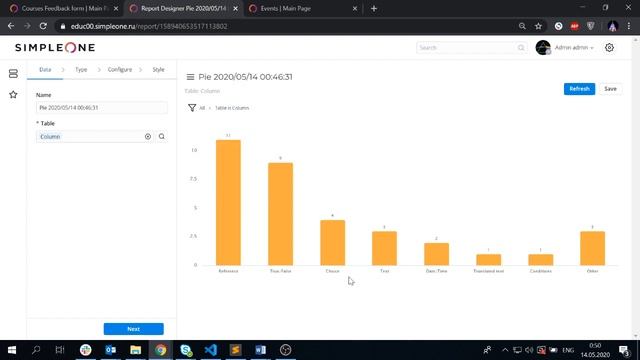This screenshot has width=640, height=360.
Task: Open Windows Start menu
Action: coord(12,350)
